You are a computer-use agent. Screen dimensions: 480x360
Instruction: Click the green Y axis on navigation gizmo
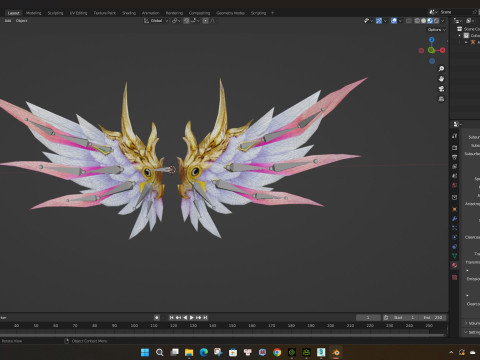coord(431,50)
